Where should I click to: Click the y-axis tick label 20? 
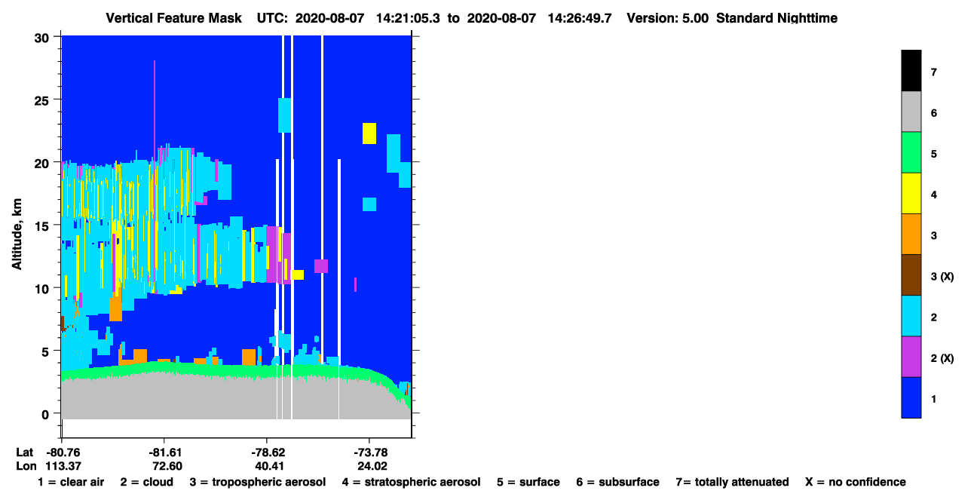[x=43, y=162]
